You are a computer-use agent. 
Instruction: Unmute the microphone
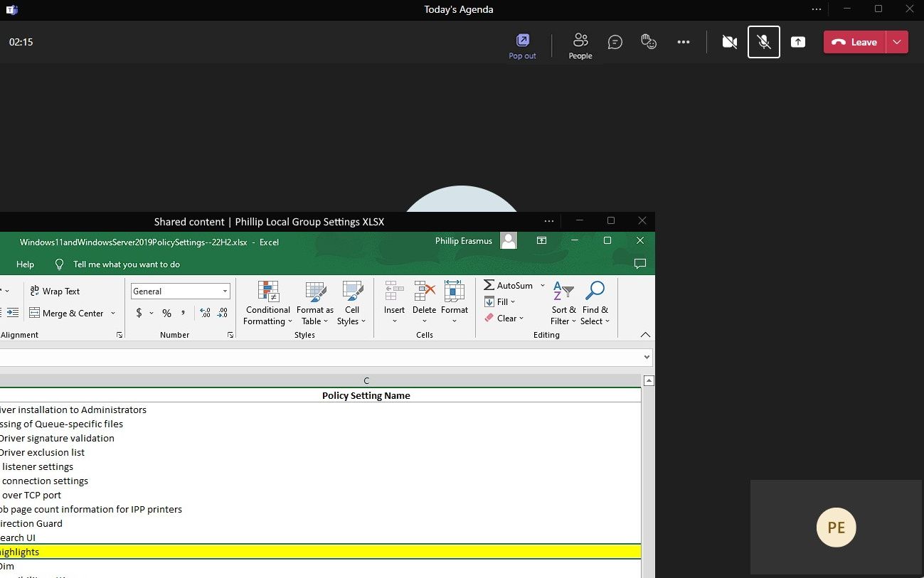coord(764,42)
